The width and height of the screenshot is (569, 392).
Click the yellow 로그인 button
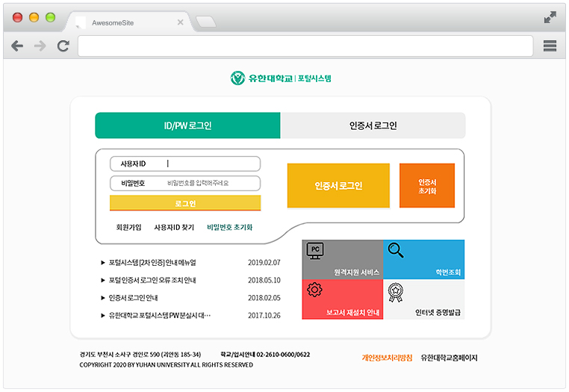pos(185,203)
